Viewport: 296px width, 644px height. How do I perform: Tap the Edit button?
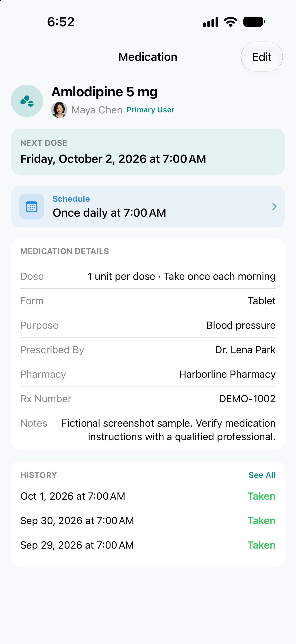[261, 57]
